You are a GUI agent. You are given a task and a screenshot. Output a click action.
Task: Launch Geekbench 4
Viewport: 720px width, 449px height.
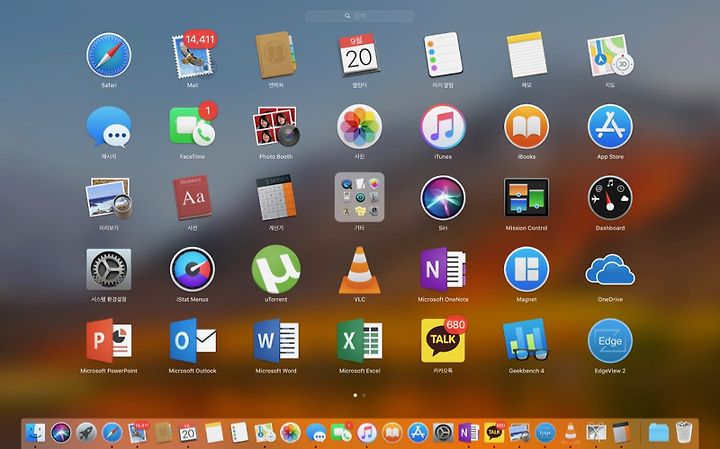[x=526, y=341]
